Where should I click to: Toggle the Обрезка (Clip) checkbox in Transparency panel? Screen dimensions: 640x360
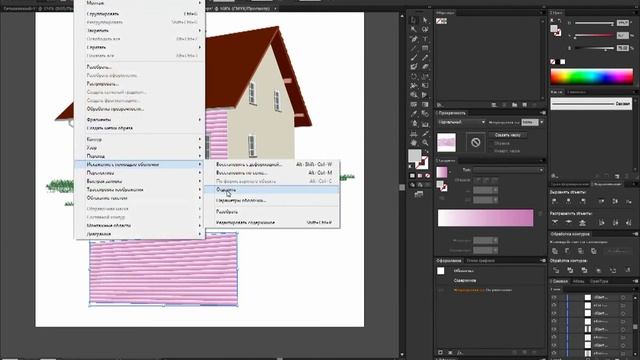491,143
